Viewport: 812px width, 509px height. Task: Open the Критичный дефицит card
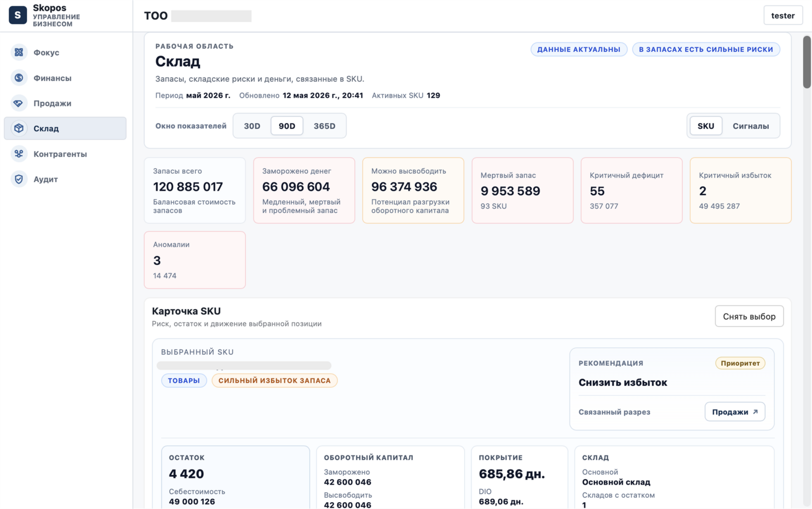(x=632, y=190)
